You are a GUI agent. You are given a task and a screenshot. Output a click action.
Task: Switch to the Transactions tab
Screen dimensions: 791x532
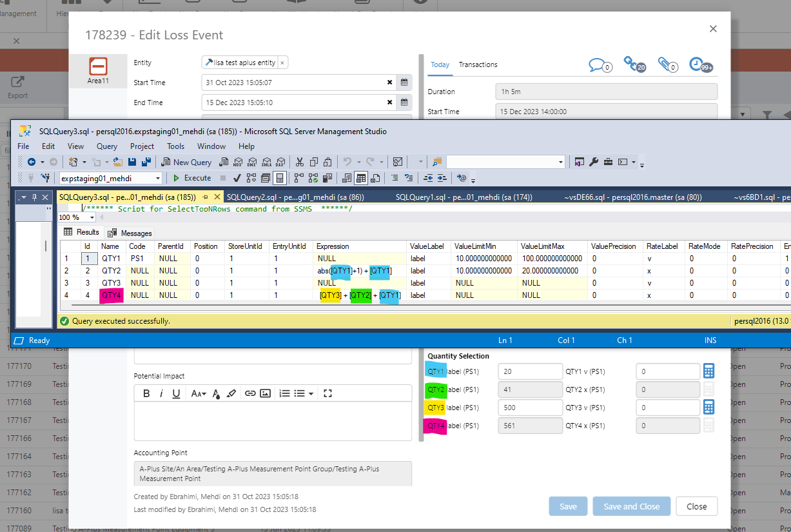(x=478, y=64)
